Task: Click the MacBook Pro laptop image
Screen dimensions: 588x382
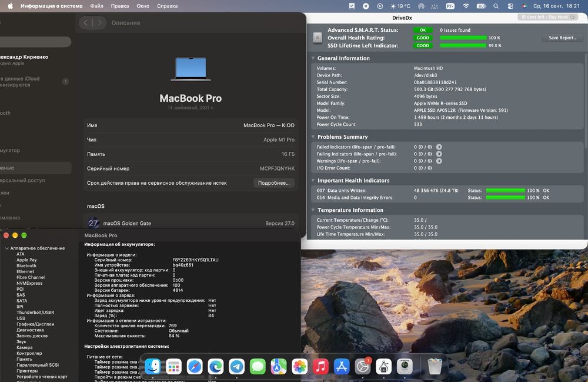Action: 191,69
